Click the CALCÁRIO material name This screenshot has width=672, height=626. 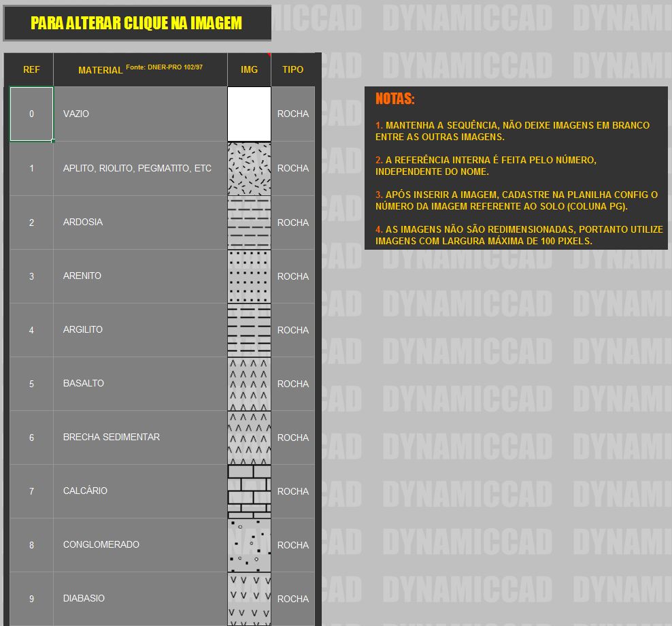pos(85,491)
